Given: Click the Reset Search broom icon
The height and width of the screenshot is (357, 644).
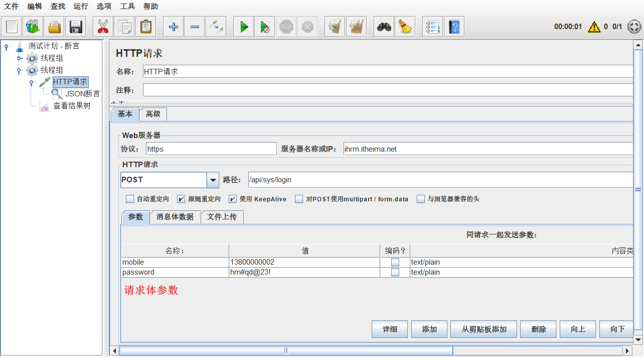Looking at the screenshot, I should coord(405,26).
